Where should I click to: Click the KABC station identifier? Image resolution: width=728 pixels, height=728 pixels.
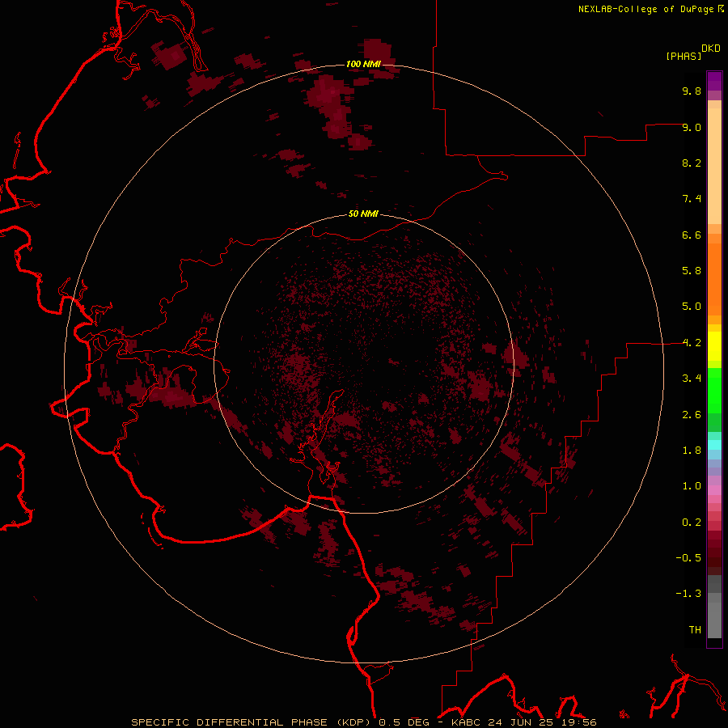467,722
